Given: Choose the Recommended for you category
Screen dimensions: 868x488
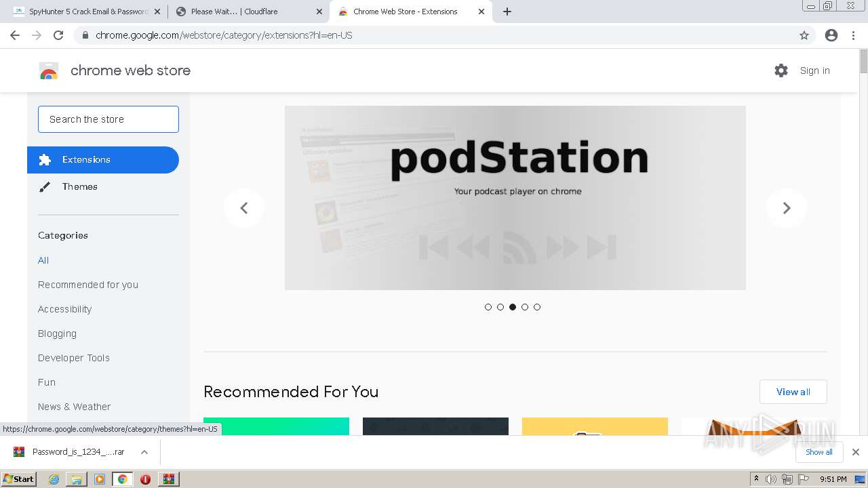Looking at the screenshot, I should [88, 285].
